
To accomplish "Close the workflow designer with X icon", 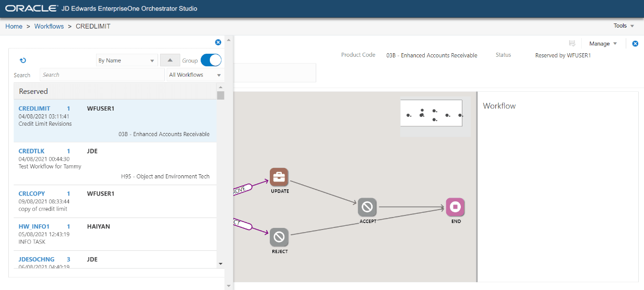I will coord(635,44).
